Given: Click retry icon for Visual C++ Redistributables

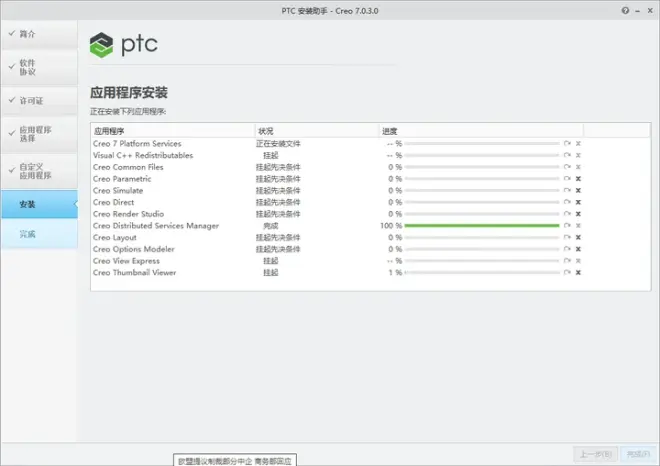Looking at the screenshot, I should [x=567, y=155].
